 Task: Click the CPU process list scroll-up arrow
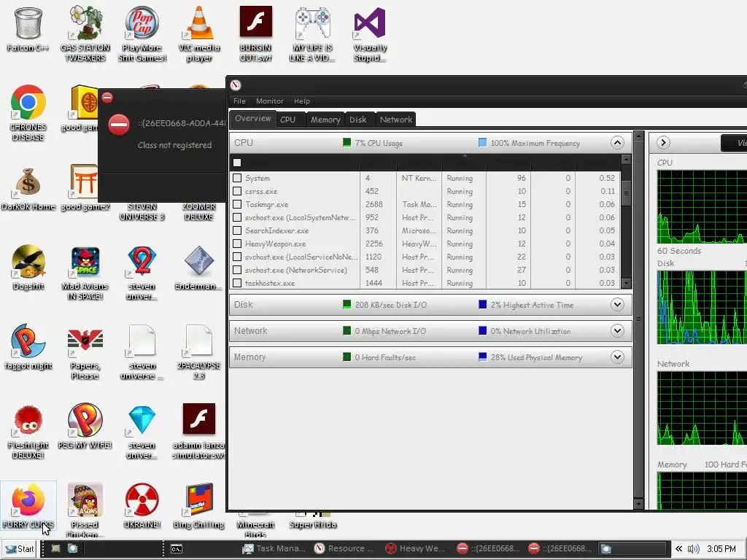click(x=626, y=160)
